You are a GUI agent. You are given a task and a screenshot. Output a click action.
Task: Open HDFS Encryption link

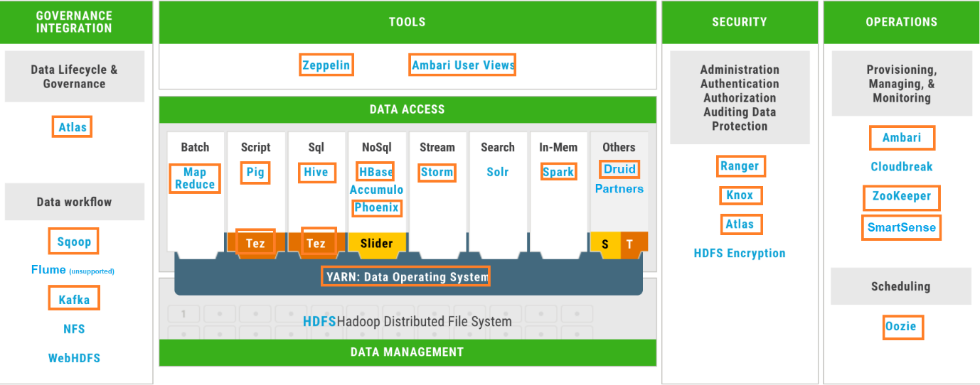tap(740, 253)
